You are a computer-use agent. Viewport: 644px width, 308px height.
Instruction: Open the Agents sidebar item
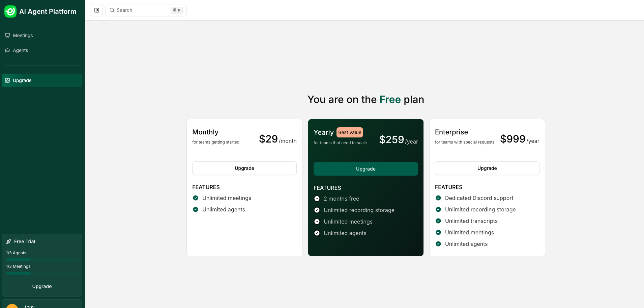coord(42,50)
